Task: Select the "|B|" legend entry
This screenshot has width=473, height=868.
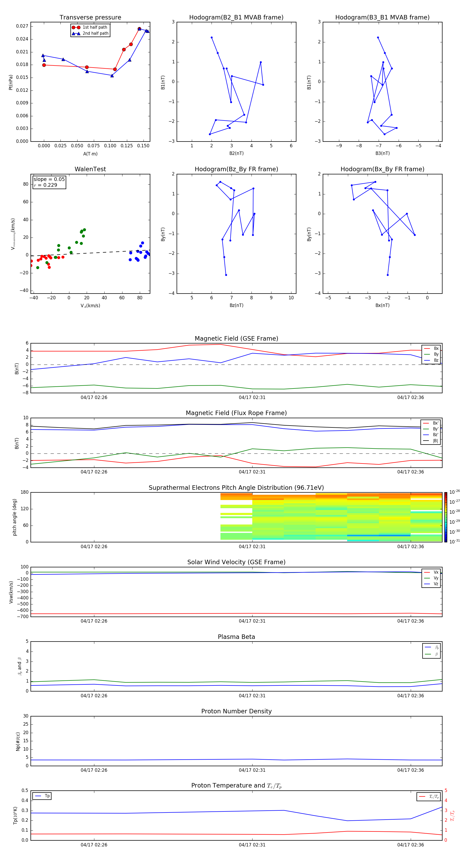Action: pyautogui.click(x=431, y=441)
